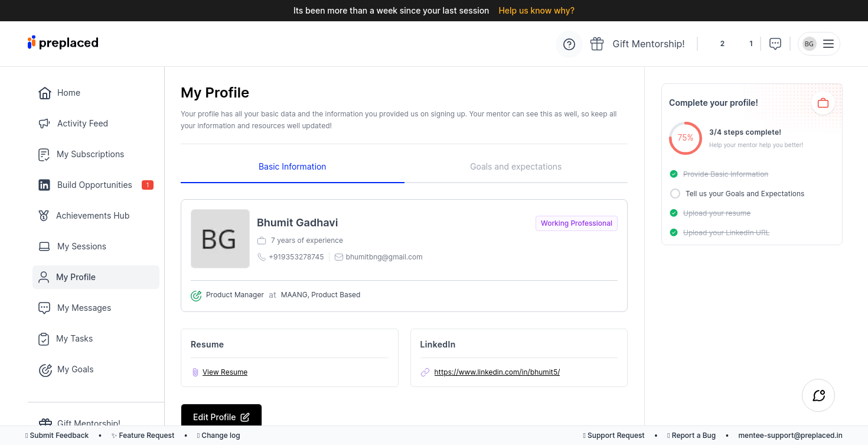Select the Basic Information tab
This screenshot has height=445, width=868.
click(292, 167)
